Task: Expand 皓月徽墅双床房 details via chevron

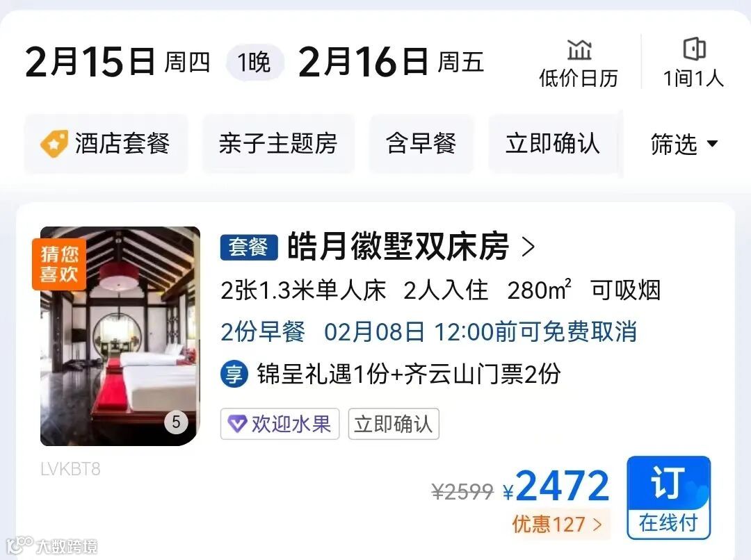Action: point(528,247)
